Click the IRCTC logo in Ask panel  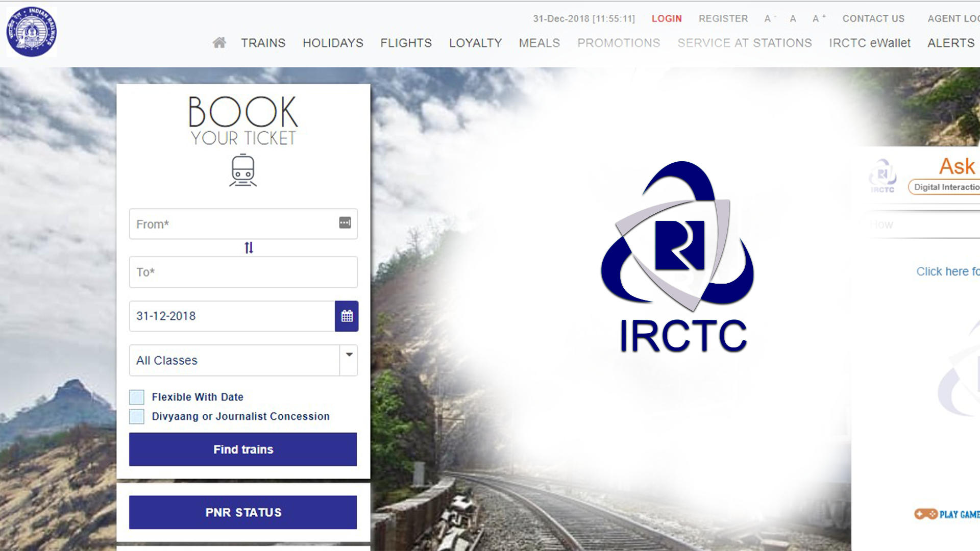click(x=883, y=176)
